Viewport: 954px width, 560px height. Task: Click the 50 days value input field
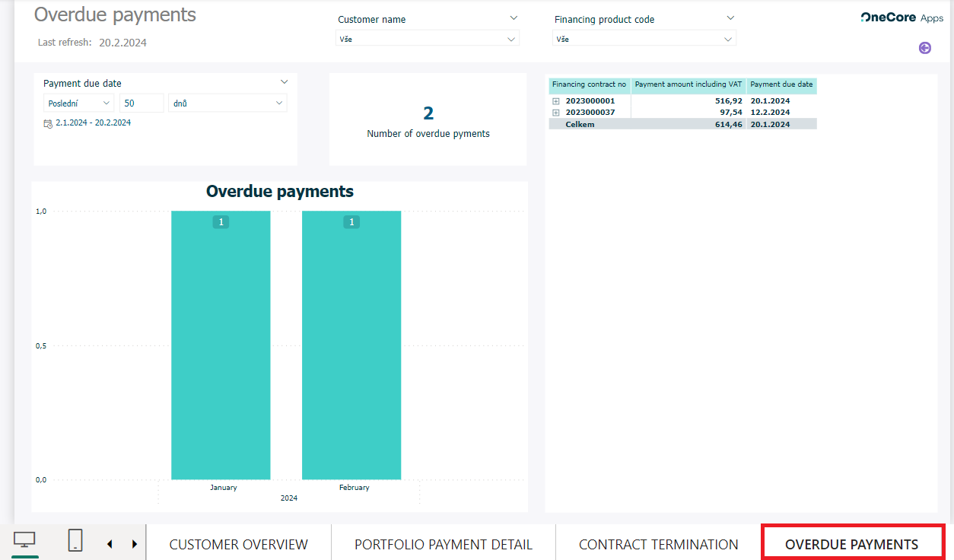pos(141,103)
